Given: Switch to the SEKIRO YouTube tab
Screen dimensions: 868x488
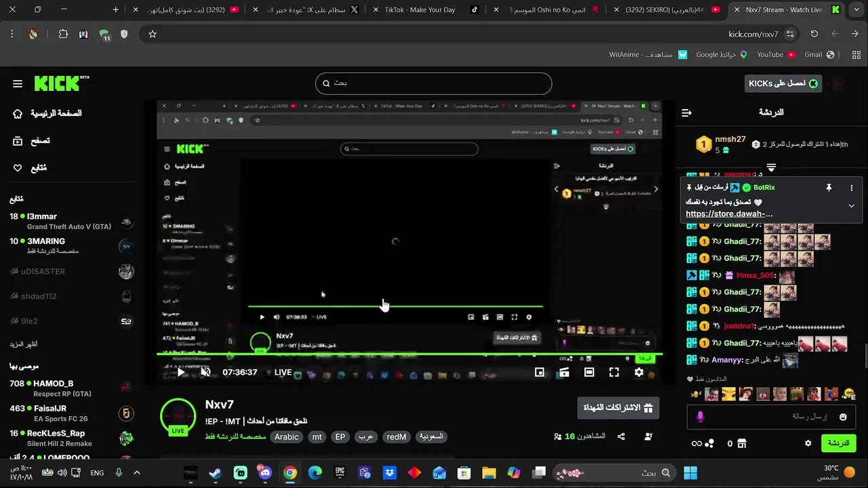Looking at the screenshot, I should tap(667, 9).
